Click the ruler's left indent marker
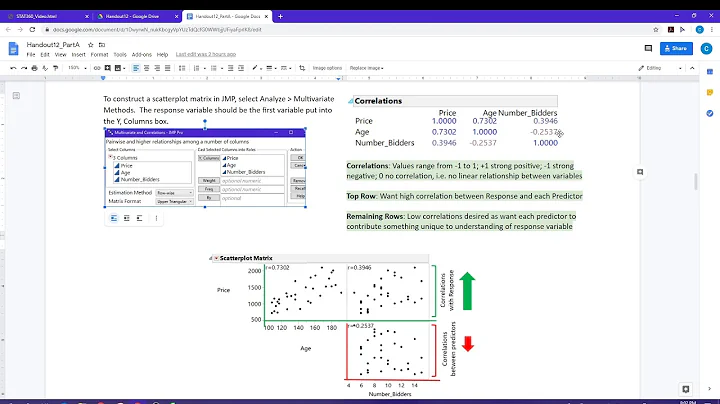 [x=103, y=79]
